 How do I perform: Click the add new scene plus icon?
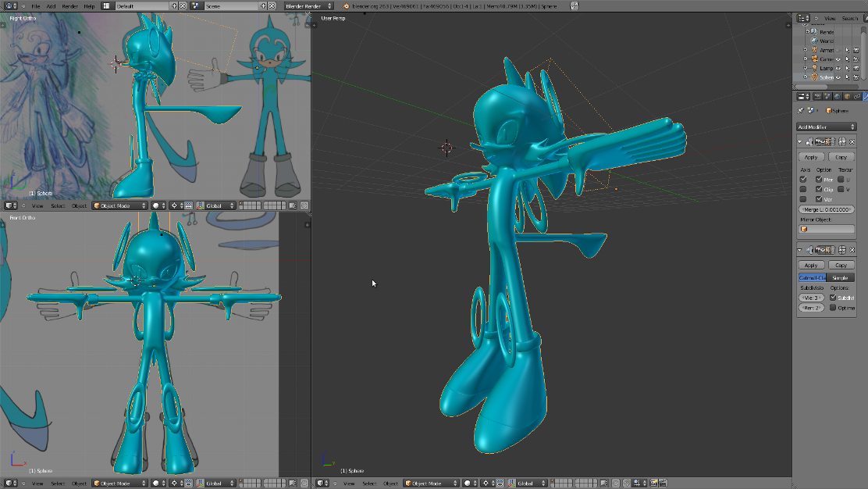pos(263,5)
